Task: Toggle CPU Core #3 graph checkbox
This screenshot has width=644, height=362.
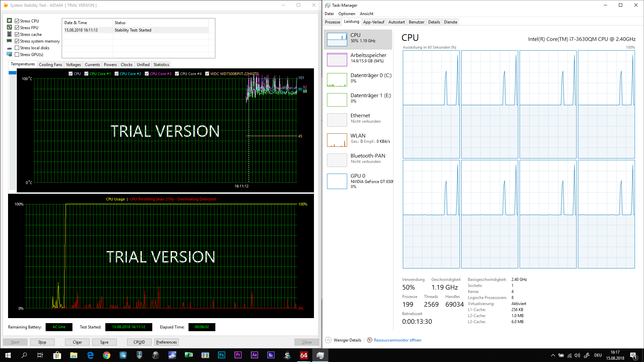Action: tap(147, 74)
